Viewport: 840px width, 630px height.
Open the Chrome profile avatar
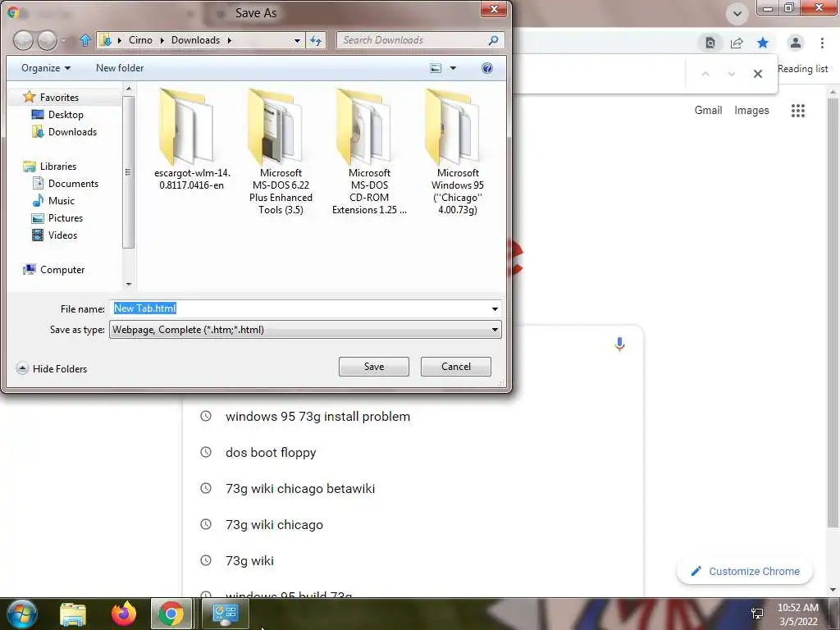click(x=796, y=43)
